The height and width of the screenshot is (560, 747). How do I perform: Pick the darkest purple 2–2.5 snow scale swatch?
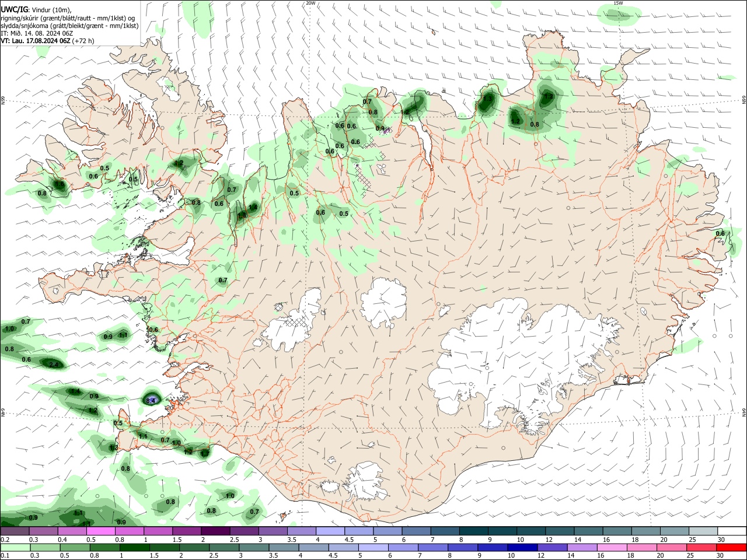(x=215, y=531)
